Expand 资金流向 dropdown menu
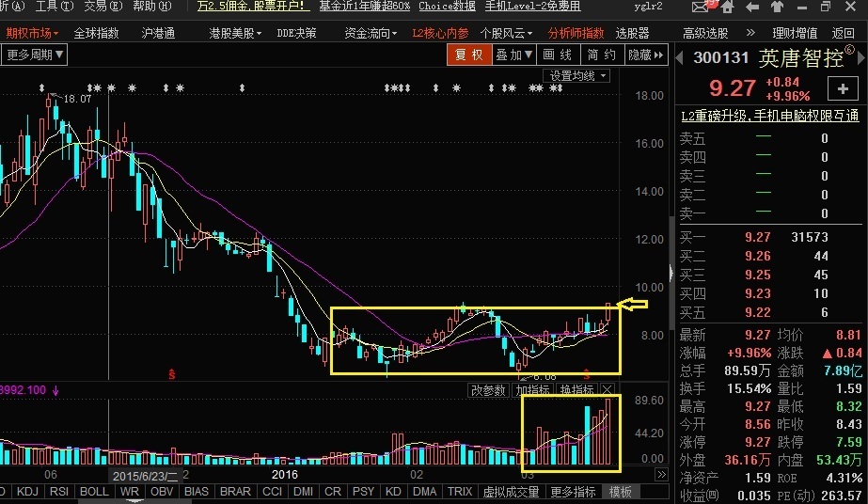Screen dimensions: 868x504 click(x=371, y=33)
